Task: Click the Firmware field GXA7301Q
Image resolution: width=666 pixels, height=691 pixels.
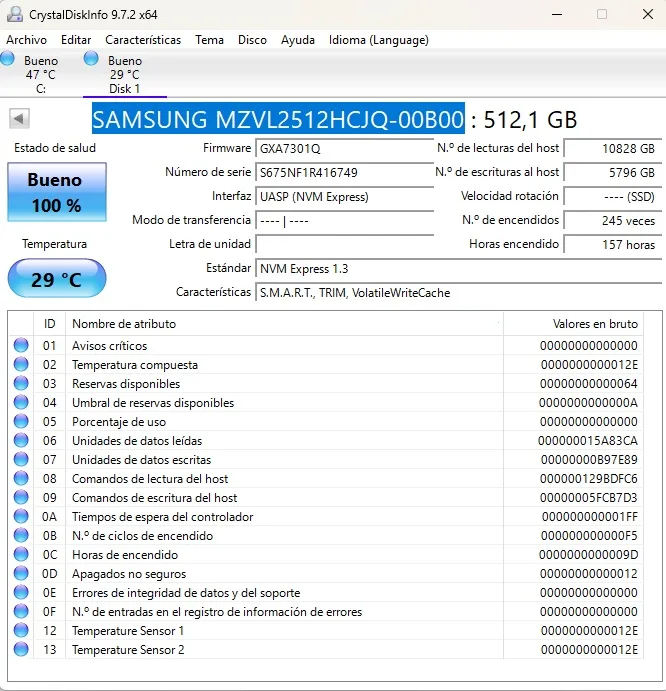Action: click(344, 149)
